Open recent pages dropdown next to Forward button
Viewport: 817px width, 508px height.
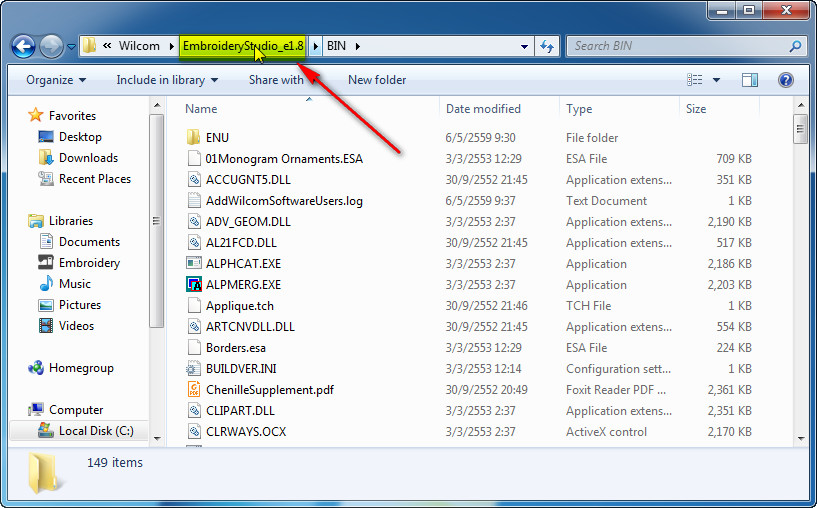tap(71, 47)
